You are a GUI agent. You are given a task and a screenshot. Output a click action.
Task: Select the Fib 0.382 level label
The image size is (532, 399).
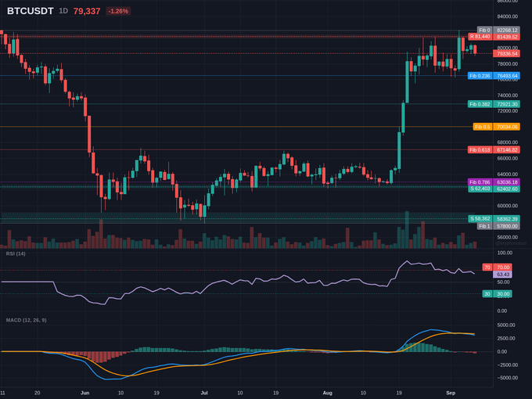coord(480,104)
